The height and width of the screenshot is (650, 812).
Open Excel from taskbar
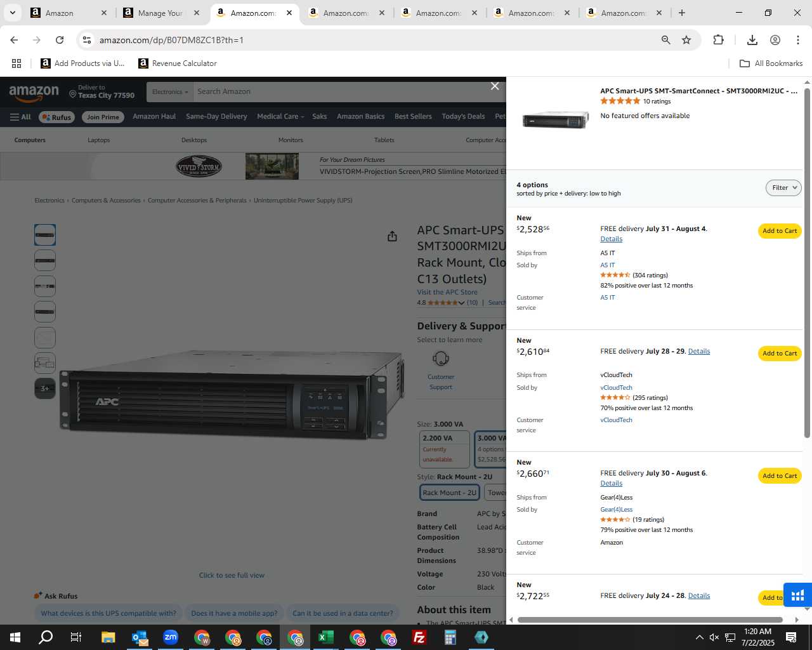pos(326,637)
